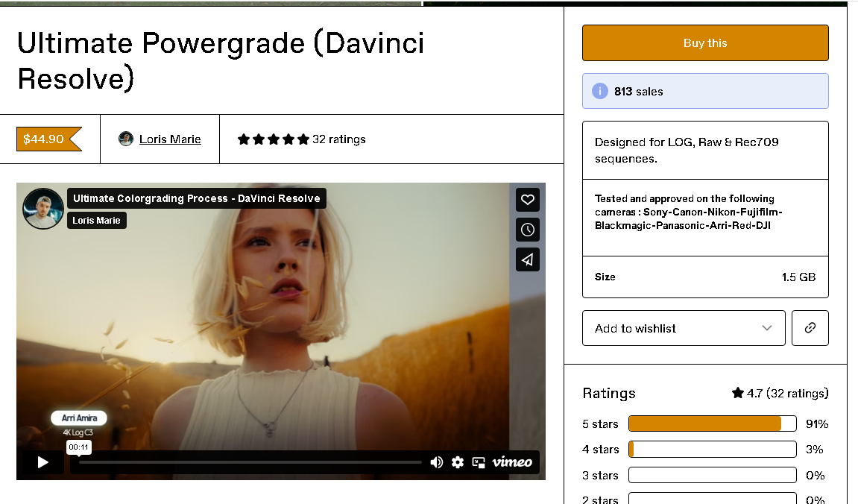Click the five-star rating beside 32 ratings
The width and height of the screenshot is (858, 504).
[x=273, y=139]
